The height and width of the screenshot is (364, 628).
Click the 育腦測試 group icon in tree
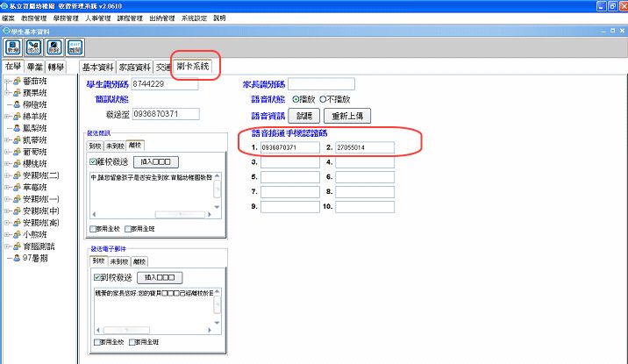[16, 246]
